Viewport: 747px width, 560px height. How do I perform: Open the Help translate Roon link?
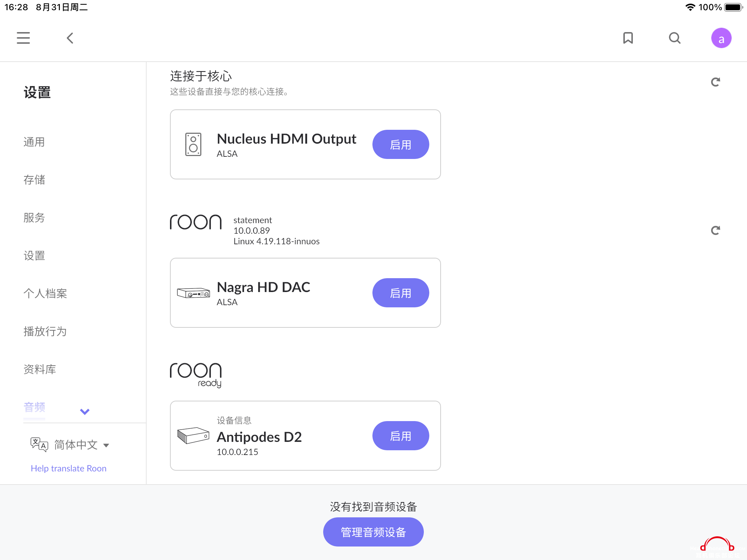(69, 468)
